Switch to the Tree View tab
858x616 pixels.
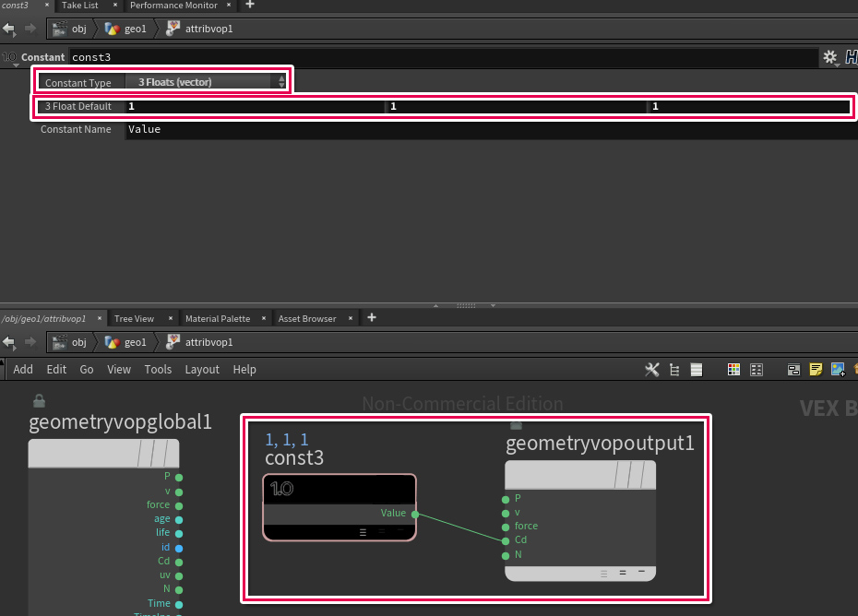pyautogui.click(x=134, y=318)
